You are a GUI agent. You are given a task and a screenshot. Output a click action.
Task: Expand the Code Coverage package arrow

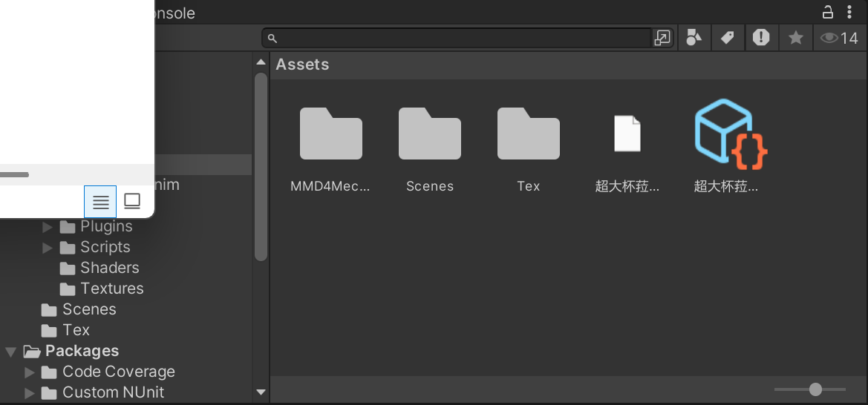[x=30, y=372]
